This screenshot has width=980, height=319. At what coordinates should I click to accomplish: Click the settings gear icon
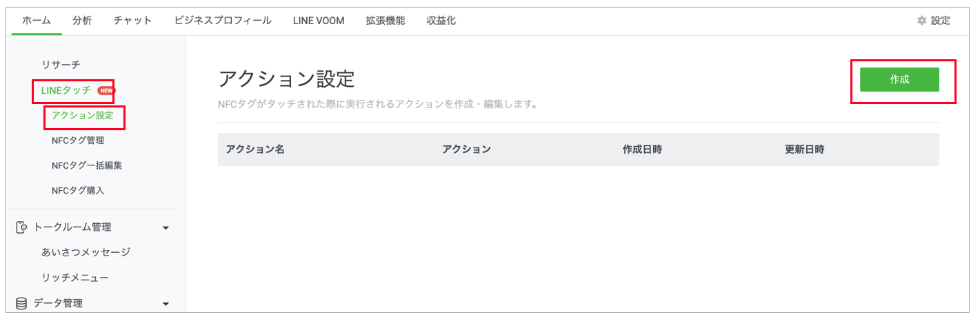coord(921,21)
